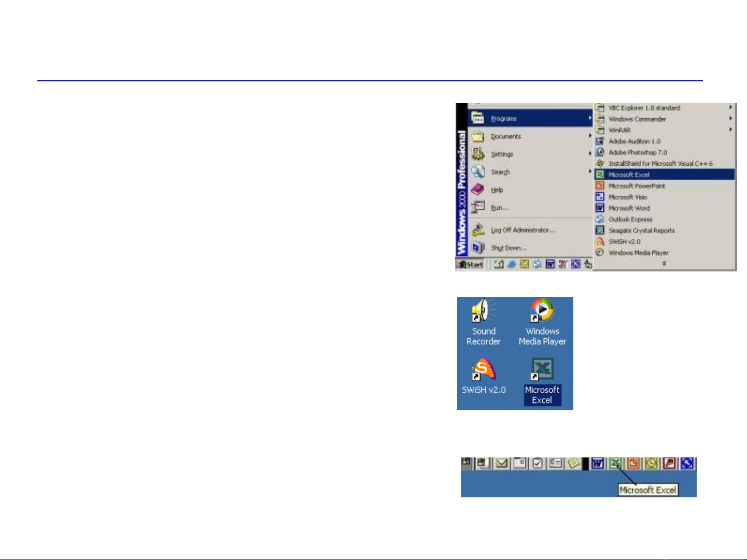
Task: Launch Windows Media Player desktop shortcut
Action: 542,311
